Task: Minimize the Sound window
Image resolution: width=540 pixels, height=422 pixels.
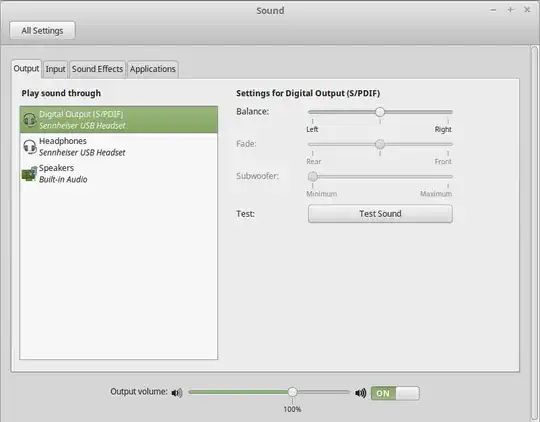Action: 493,10
